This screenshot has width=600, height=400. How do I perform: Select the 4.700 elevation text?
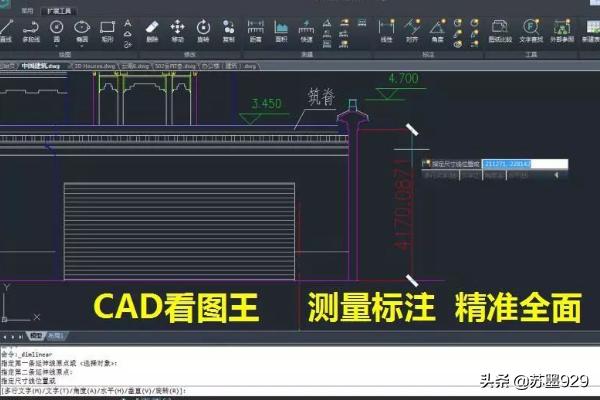[x=403, y=78]
